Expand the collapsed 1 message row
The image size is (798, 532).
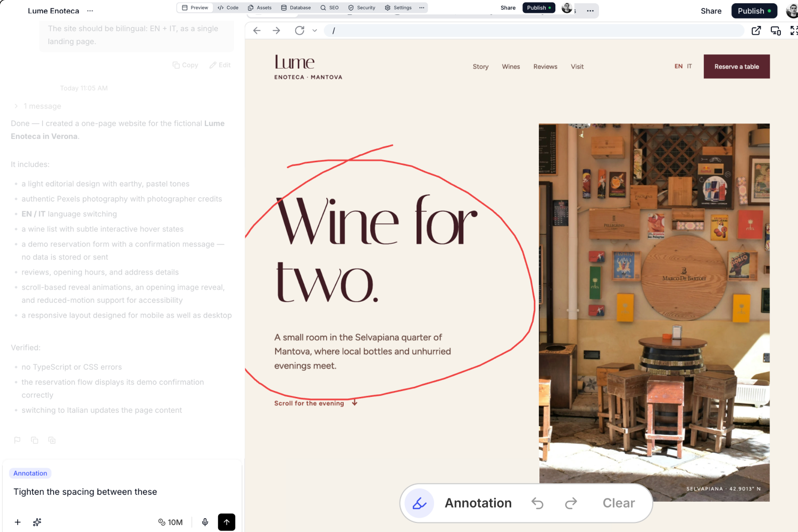tap(38, 106)
